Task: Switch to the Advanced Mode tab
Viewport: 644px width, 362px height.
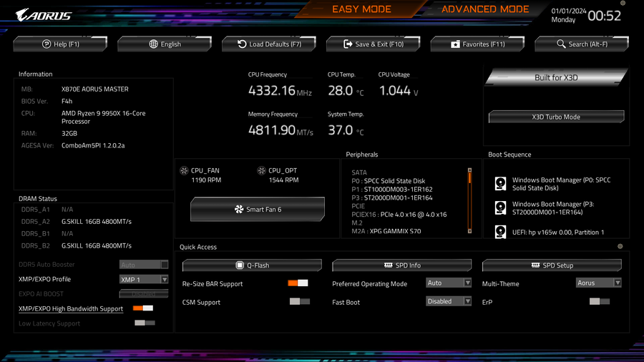Action: [x=485, y=9]
